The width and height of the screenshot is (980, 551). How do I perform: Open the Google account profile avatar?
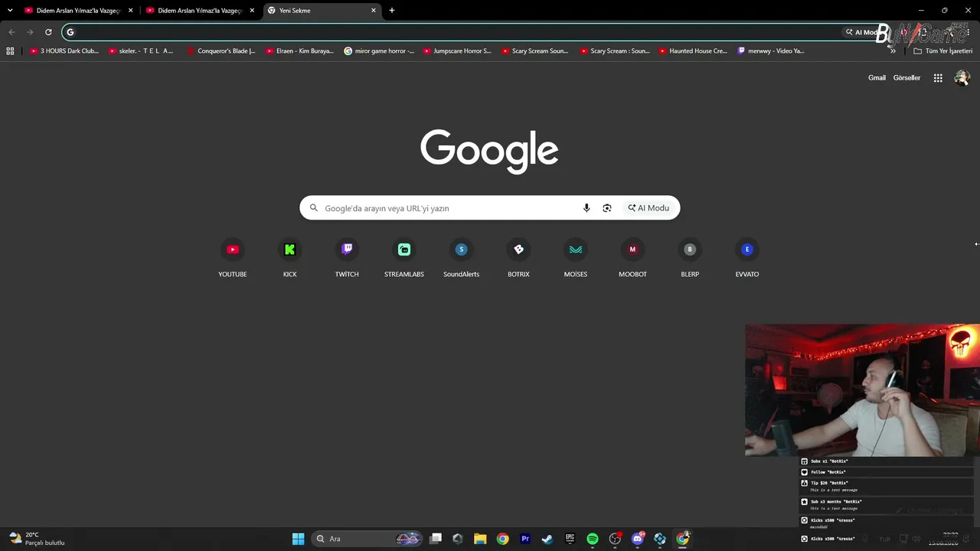pos(962,78)
